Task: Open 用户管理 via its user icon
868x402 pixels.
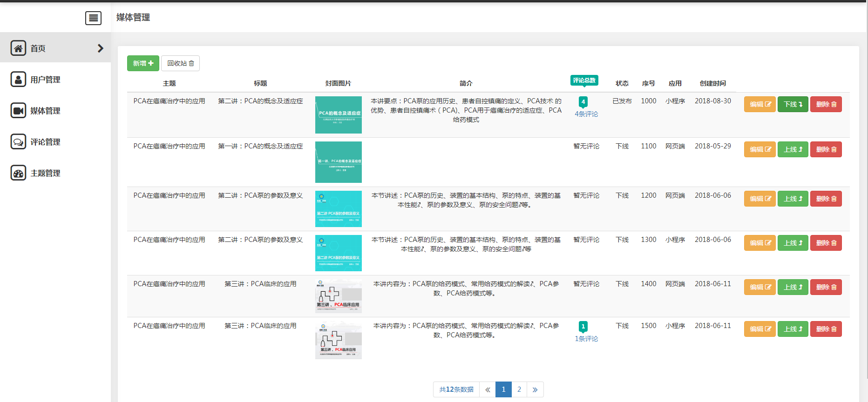Action: click(18, 79)
